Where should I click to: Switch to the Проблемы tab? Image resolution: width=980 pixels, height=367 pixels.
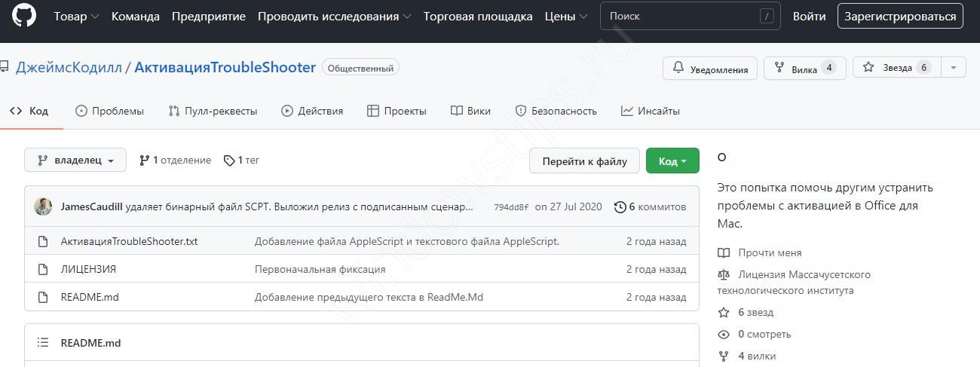pos(109,111)
